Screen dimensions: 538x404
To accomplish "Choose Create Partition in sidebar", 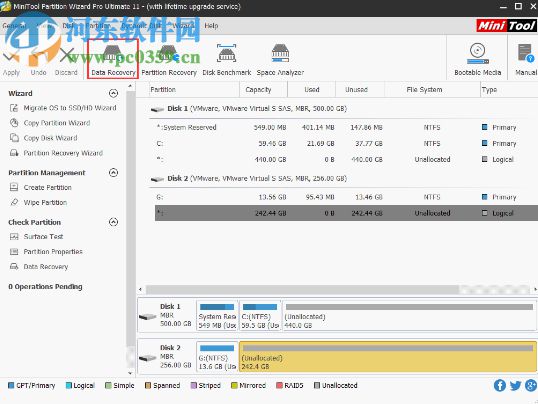I will 41,187.
